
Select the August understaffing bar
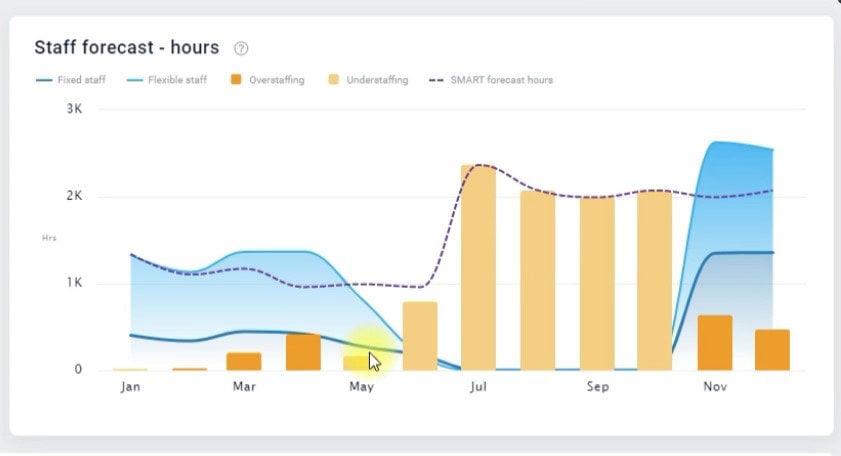[537, 280]
